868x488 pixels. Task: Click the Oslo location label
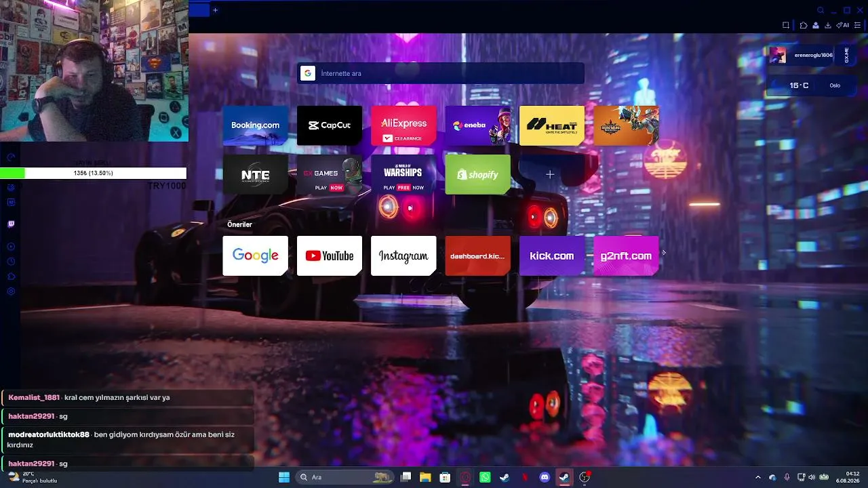835,85
